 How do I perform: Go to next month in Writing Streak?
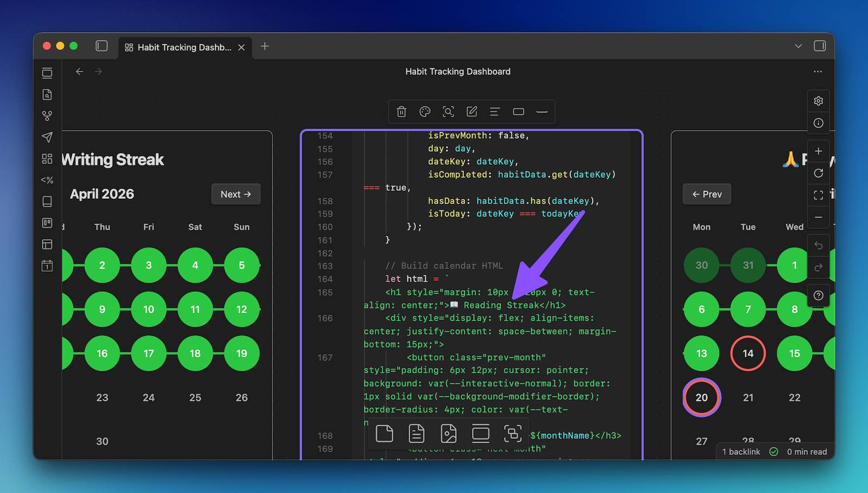tap(235, 194)
